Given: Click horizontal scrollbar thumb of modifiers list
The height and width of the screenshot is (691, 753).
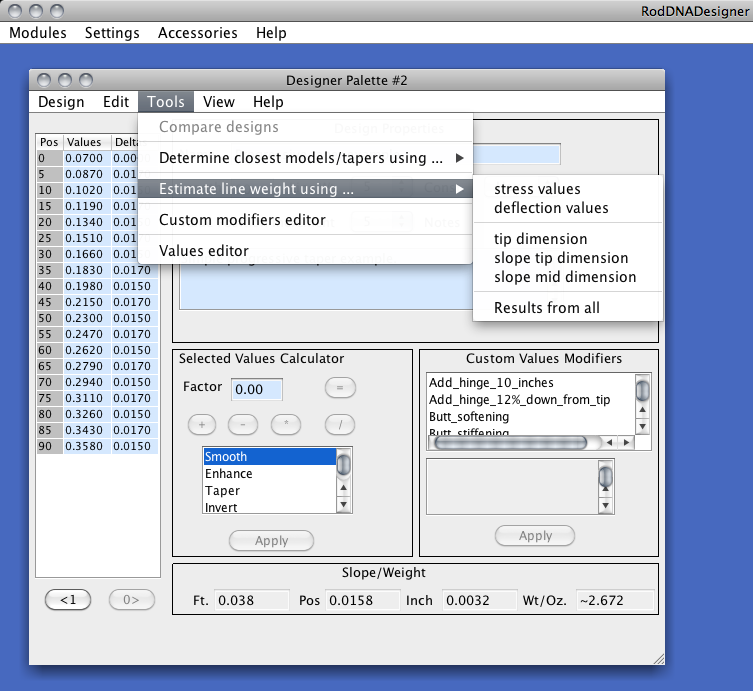Looking at the screenshot, I should [x=510, y=442].
